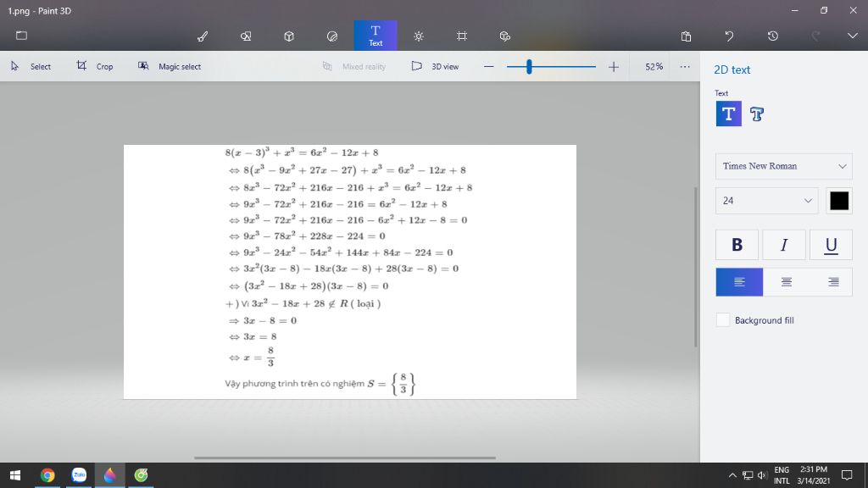The image size is (868, 488).
Task: Click the zoom slider handle
Action: point(529,67)
